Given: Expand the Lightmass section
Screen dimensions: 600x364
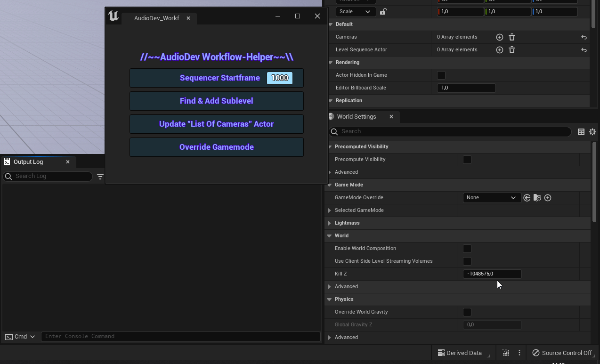Looking at the screenshot, I should tap(330, 223).
